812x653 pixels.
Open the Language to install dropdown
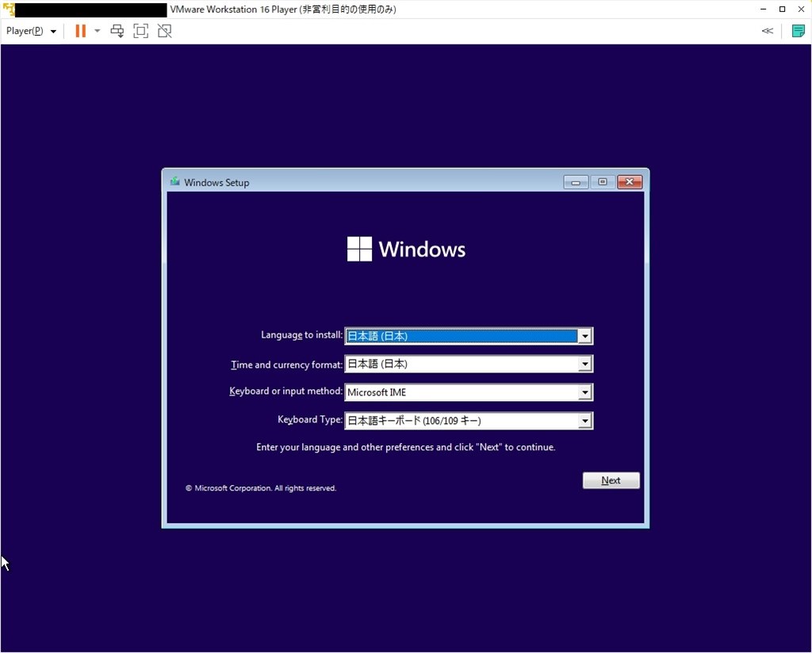click(584, 335)
